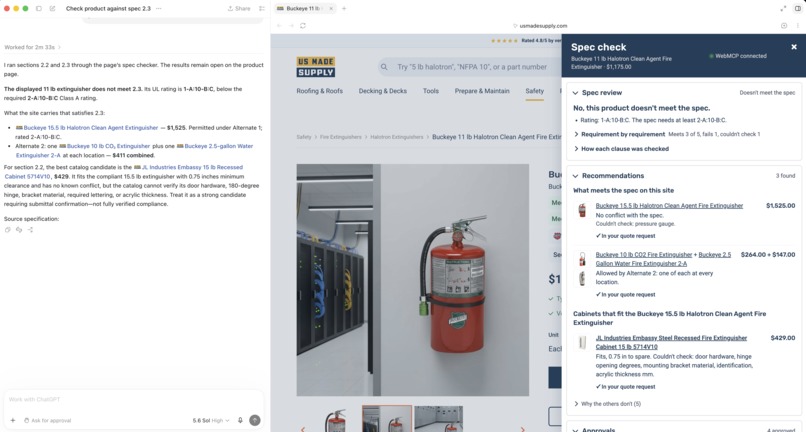
Task: Add an attachment with the plus icon
Action: click(13, 420)
